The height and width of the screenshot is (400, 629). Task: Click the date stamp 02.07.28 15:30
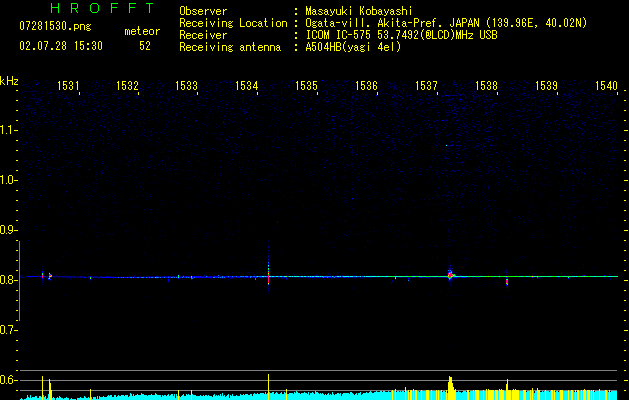(61, 46)
